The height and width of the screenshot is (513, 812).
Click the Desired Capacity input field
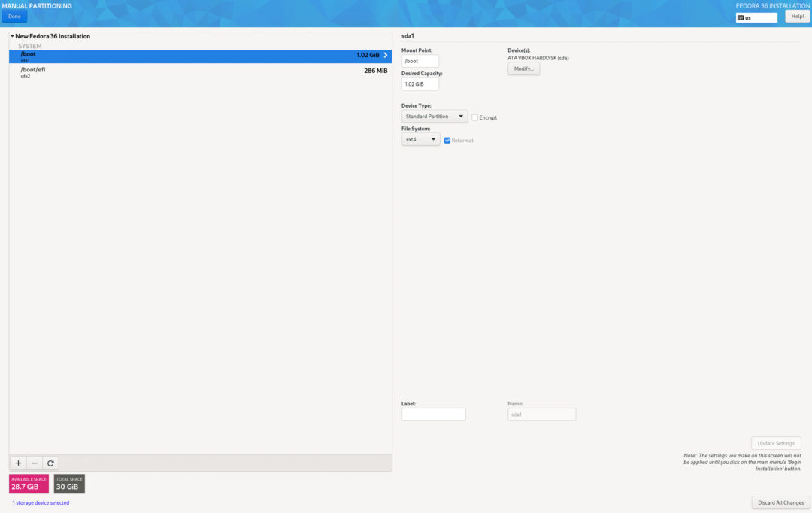point(420,84)
